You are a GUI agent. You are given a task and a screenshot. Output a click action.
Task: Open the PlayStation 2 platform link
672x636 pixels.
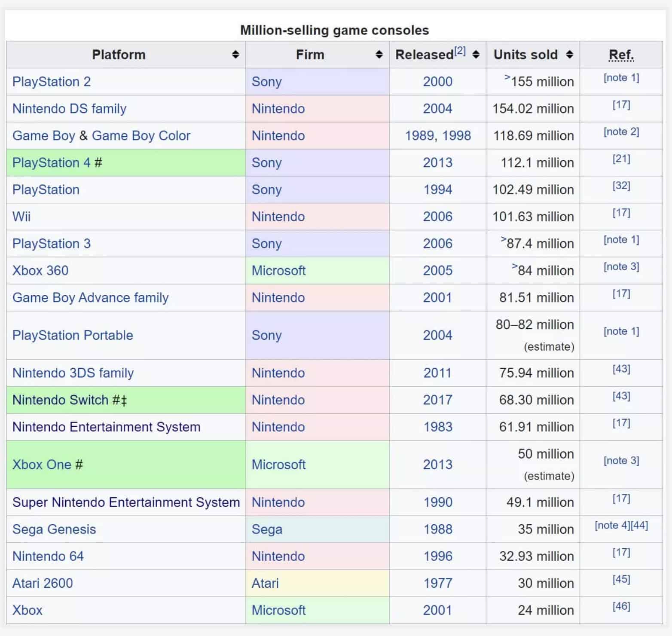tap(52, 82)
